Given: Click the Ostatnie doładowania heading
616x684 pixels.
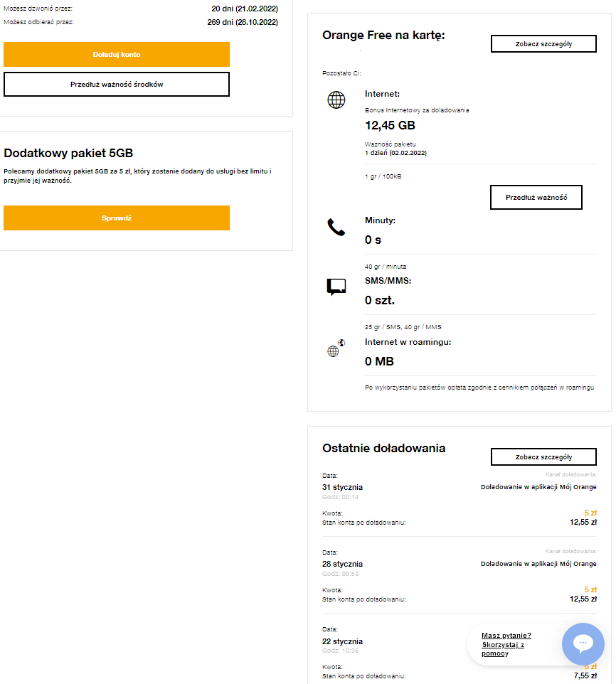Looking at the screenshot, I should [384, 448].
